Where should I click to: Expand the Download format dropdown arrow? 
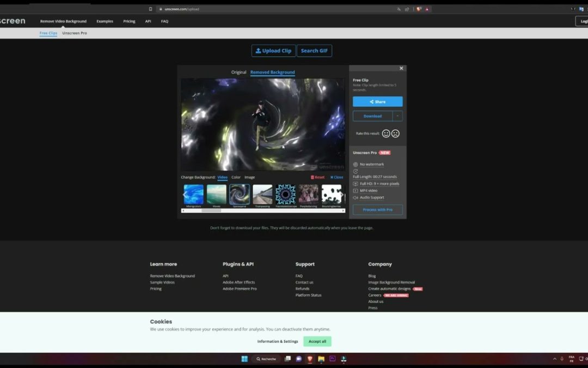pos(398,116)
